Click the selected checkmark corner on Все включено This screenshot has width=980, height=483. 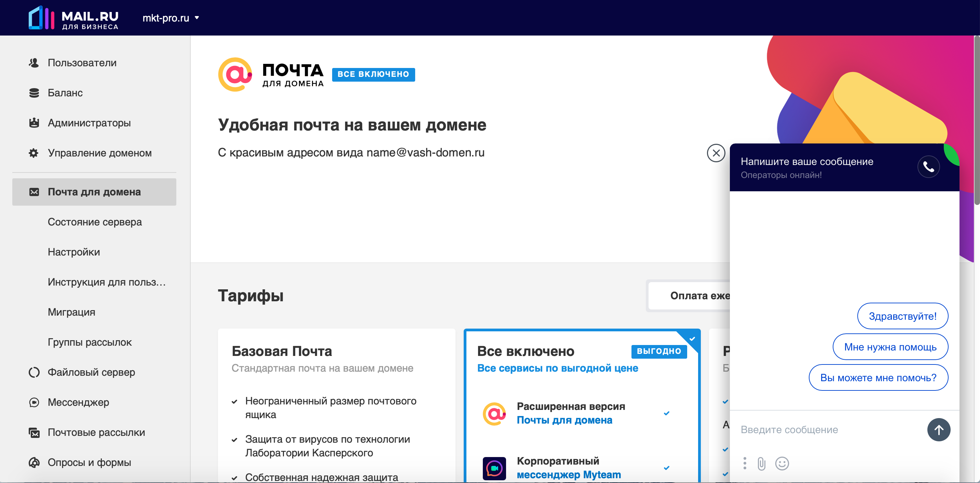click(692, 339)
